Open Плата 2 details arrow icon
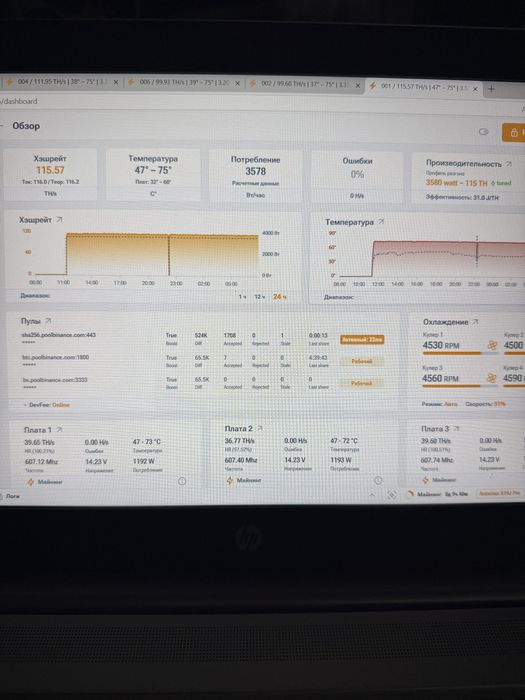 260,428
